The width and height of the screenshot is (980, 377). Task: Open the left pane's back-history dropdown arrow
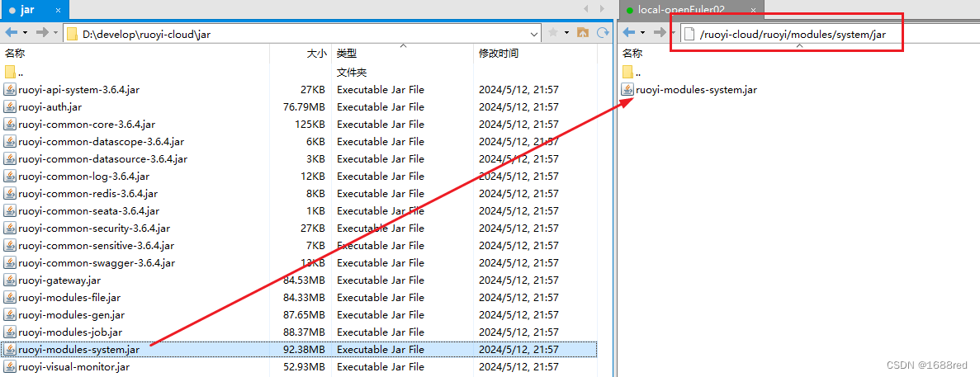(25, 32)
